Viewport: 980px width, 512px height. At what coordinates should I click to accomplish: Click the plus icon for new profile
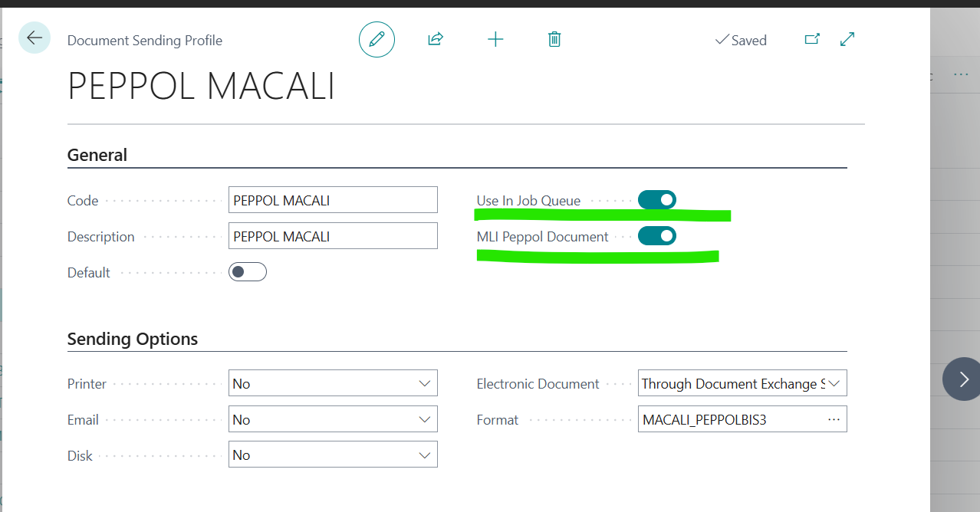[x=495, y=39]
